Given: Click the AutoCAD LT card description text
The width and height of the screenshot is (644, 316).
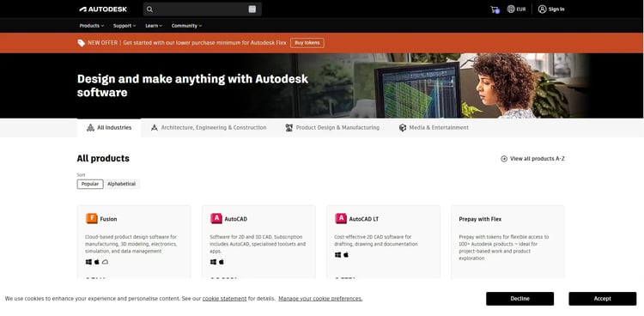Looking at the screenshot, I should pos(376,240).
